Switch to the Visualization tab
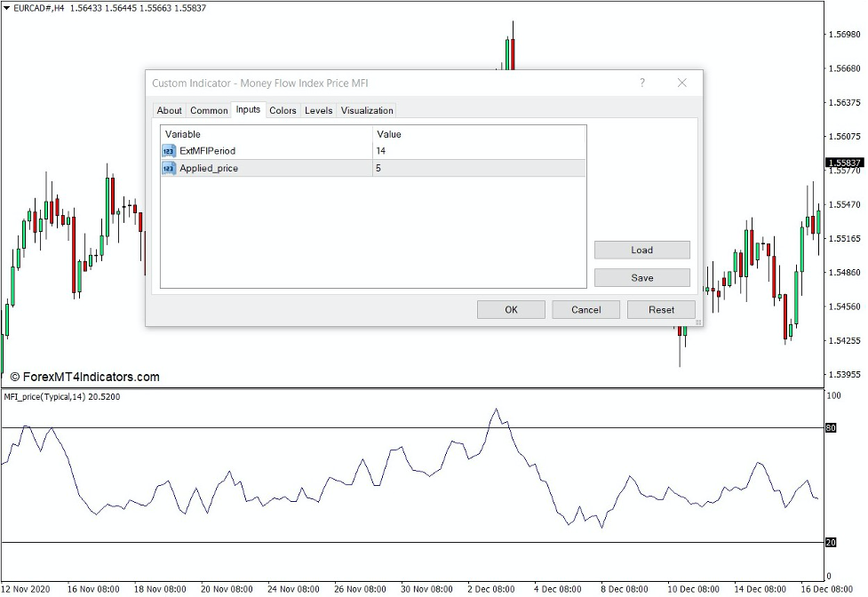This screenshot has width=868, height=597. (x=366, y=110)
